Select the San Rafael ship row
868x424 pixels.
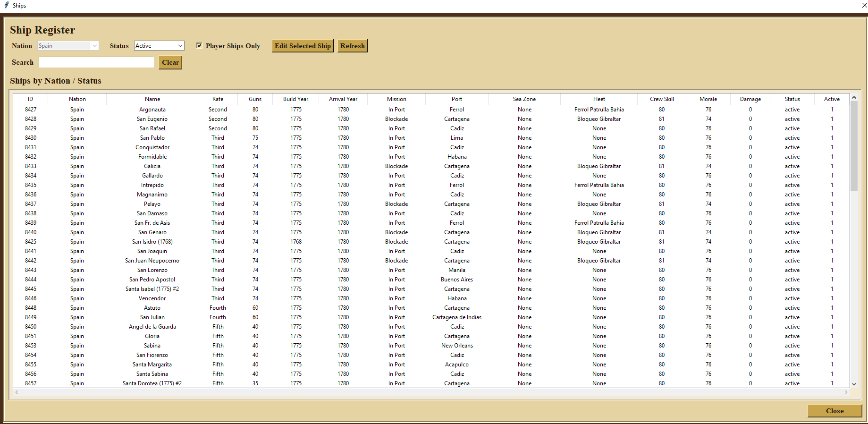(431, 128)
